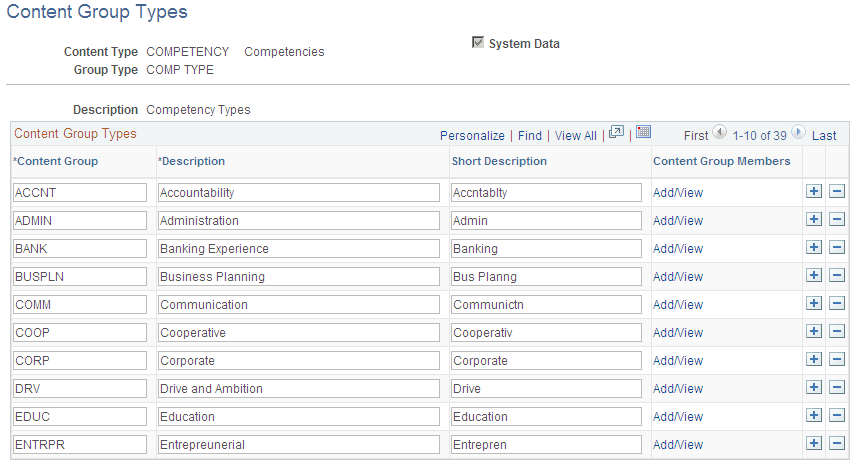
Task: Add a row after COMM
Action: (x=814, y=304)
